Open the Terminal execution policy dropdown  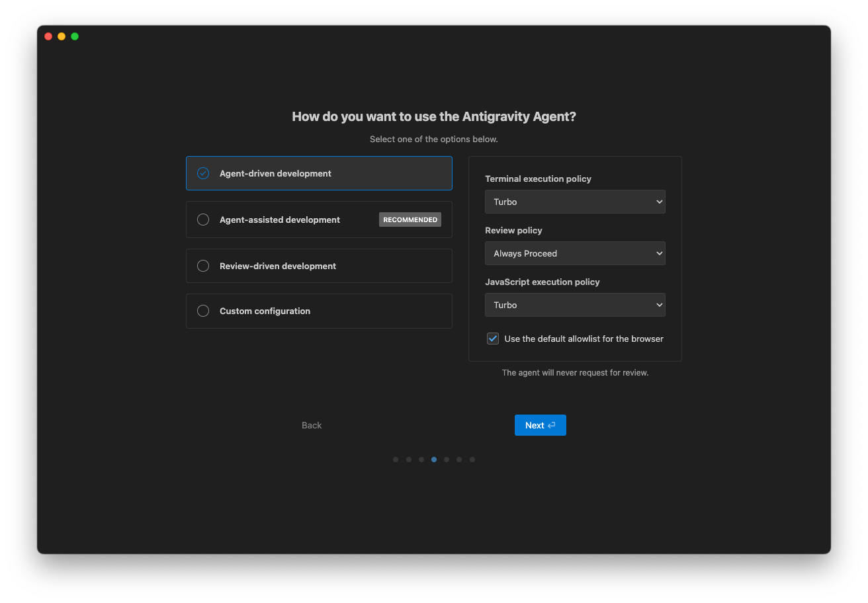[574, 202]
